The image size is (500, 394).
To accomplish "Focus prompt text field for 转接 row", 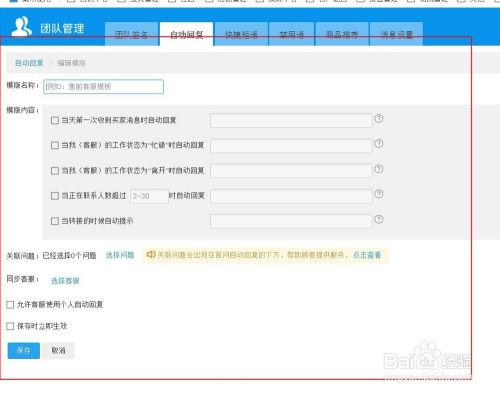I will (x=291, y=221).
